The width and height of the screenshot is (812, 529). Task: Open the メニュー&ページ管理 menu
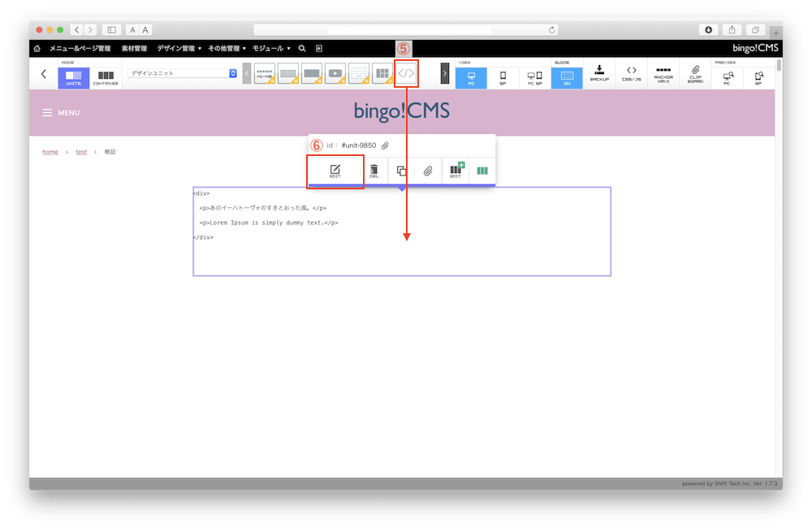pos(80,49)
